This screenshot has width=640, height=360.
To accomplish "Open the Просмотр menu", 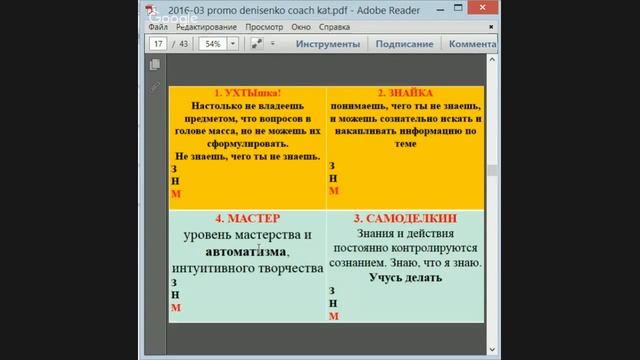I will tap(264, 27).
